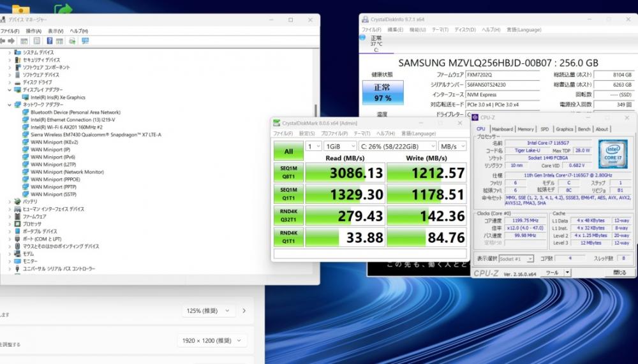Open the test count dropdown showing 1
The width and height of the screenshot is (638, 364).
click(314, 147)
